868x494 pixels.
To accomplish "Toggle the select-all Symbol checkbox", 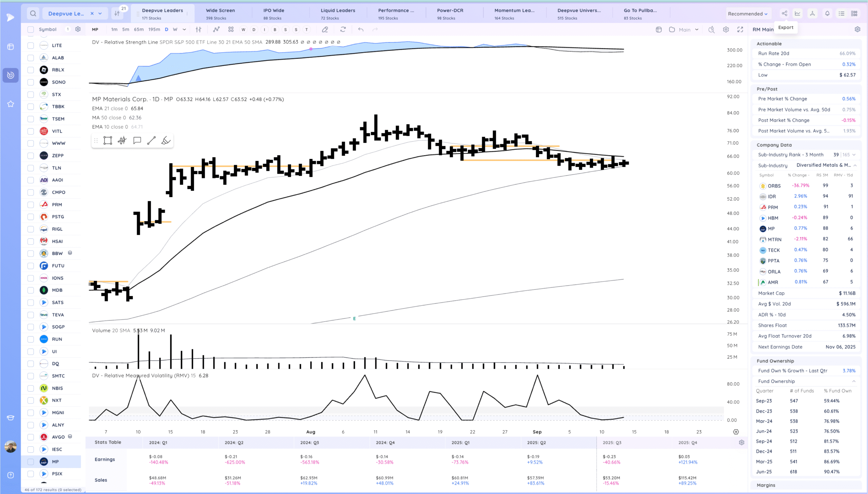I will pyautogui.click(x=31, y=29).
